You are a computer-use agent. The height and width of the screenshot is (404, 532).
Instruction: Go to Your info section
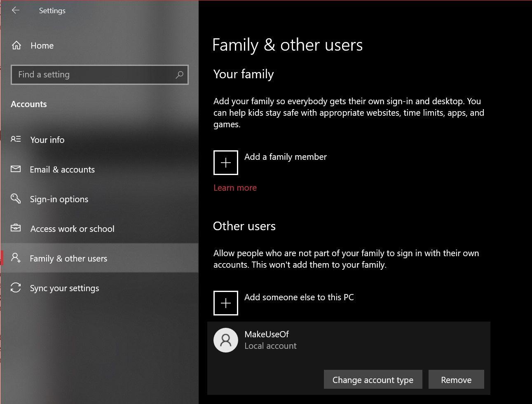pyautogui.click(x=47, y=140)
